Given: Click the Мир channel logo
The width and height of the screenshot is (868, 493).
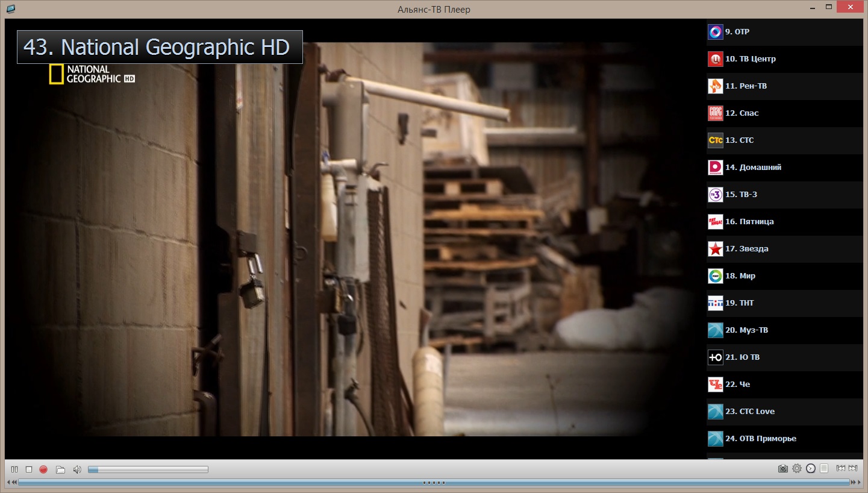Looking at the screenshot, I should click(x=715, y=276).
